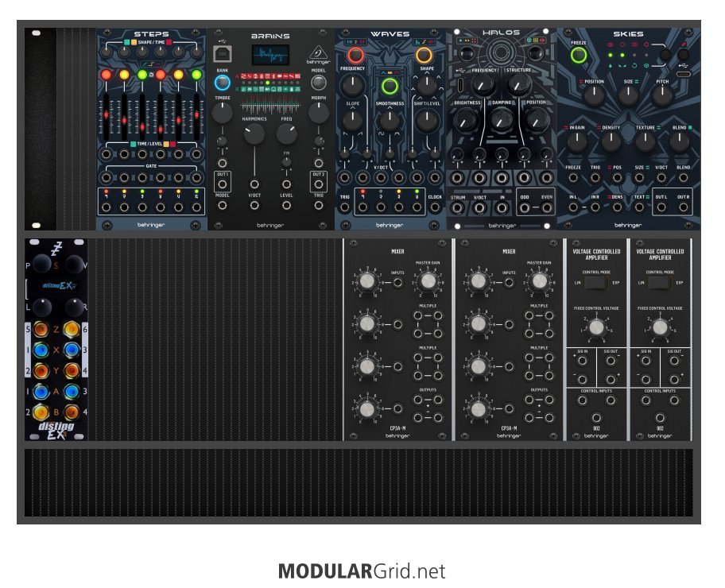
Task: Toggle the first red step LED button on STEPS
Action: coord(107,75)
